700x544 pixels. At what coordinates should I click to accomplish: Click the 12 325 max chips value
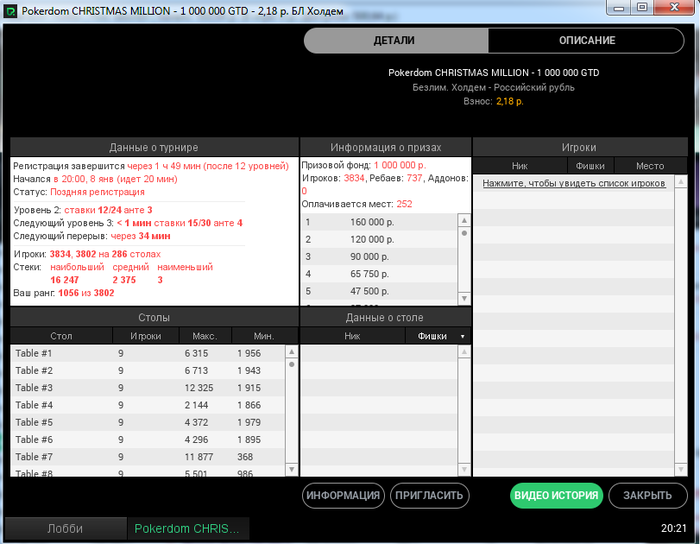pos(199,388)
